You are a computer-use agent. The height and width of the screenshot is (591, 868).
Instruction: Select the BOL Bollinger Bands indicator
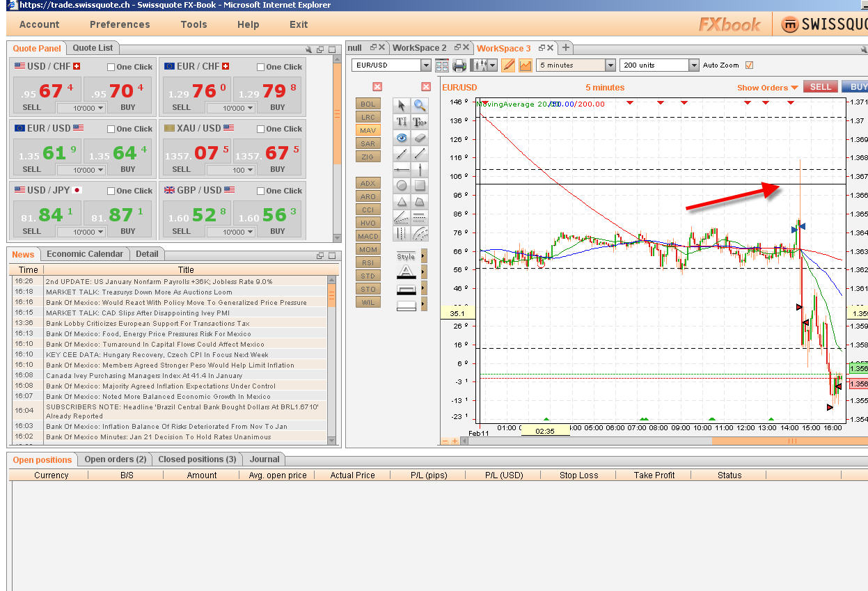368,103
